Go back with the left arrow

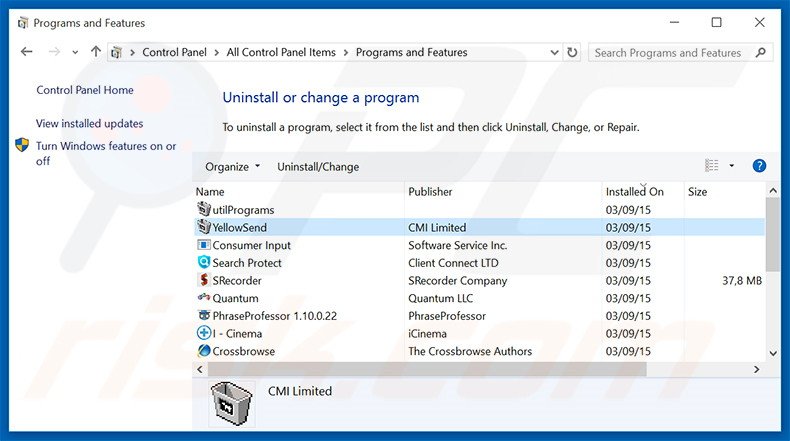click(x=27, y=52)
